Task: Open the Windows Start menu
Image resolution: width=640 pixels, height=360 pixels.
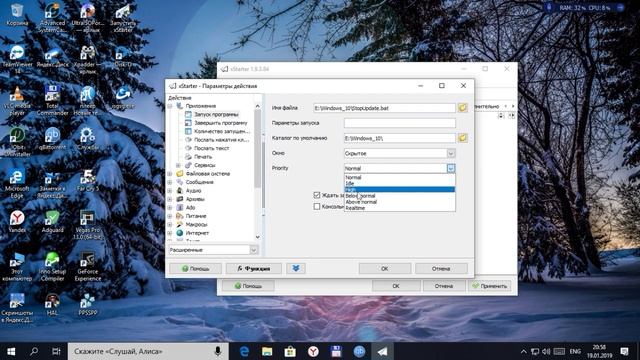Action: [11, 351]
